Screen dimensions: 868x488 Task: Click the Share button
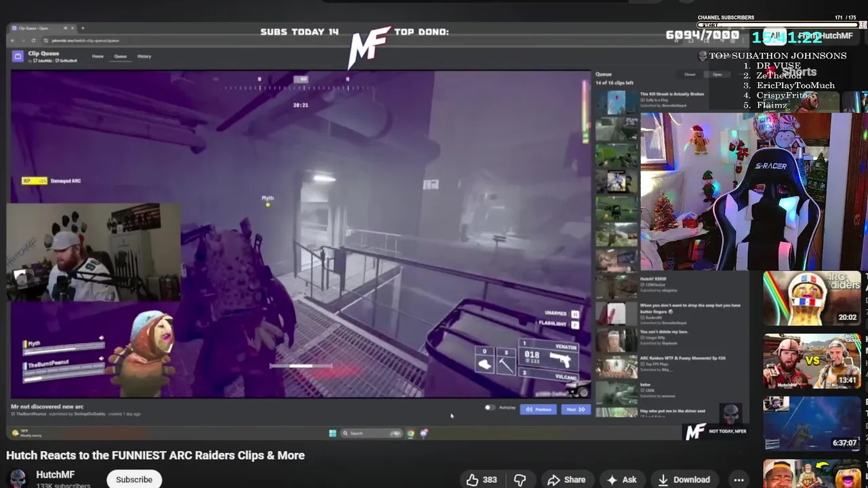coord(566,480)
